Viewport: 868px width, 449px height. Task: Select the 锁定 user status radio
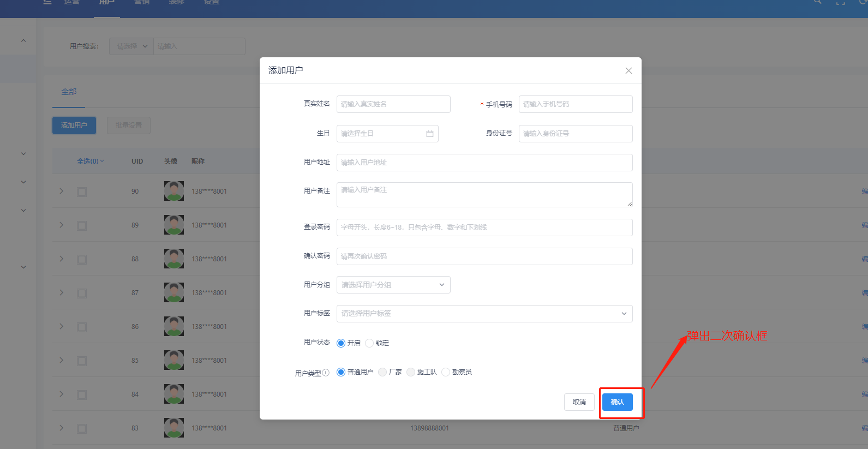369,343
